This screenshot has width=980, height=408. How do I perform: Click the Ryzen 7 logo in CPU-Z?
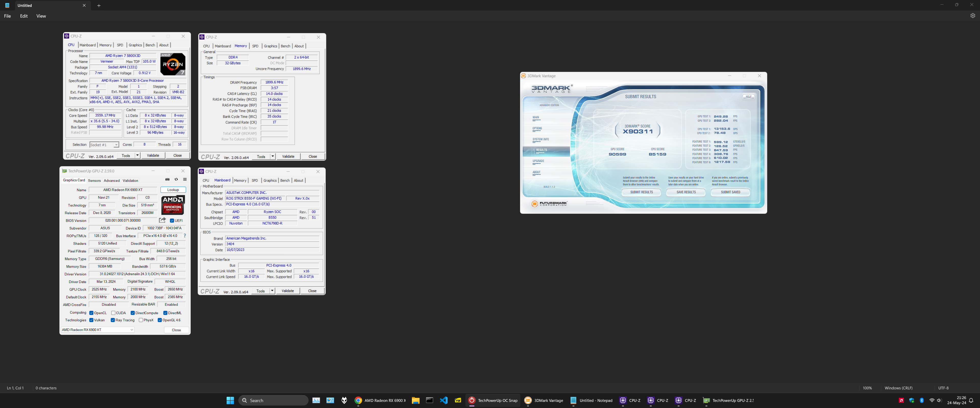point(173,64)
